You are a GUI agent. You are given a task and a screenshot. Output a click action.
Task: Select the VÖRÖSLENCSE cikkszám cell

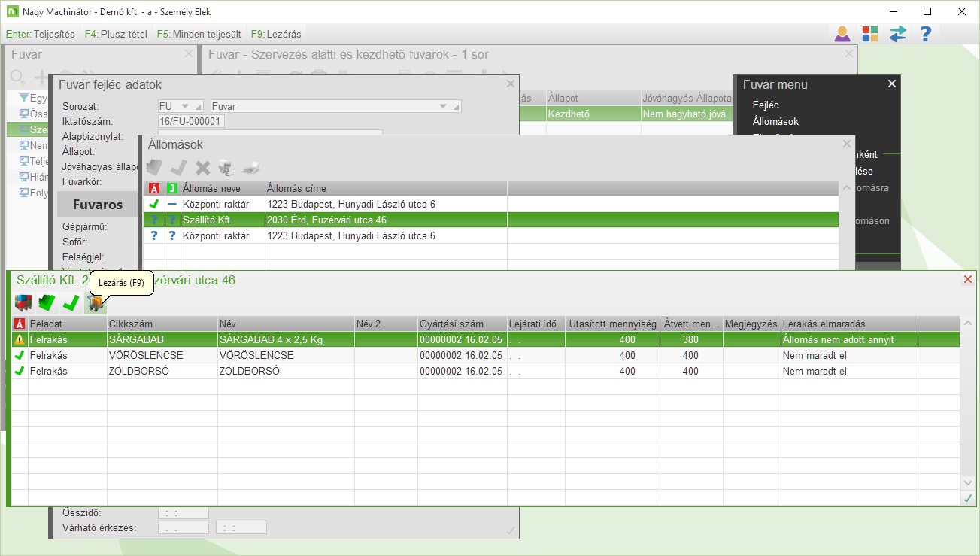click(x=162, y=356)
